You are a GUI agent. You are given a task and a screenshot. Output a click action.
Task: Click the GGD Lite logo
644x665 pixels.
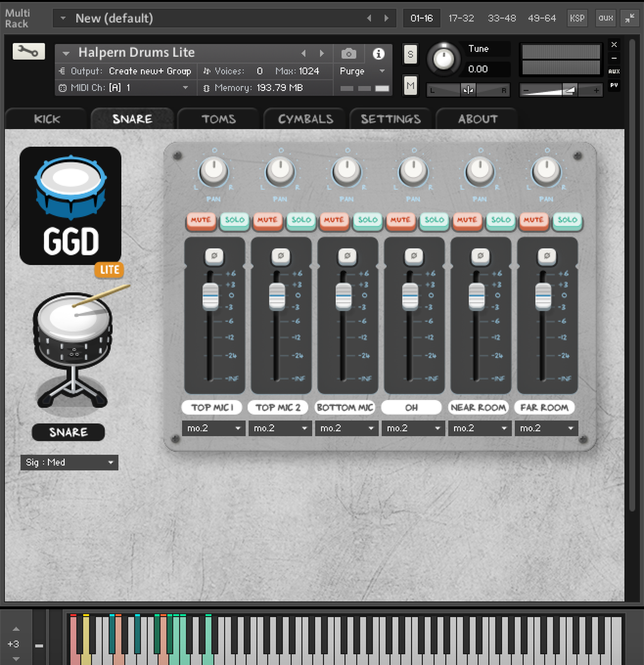tap(70, 206)
